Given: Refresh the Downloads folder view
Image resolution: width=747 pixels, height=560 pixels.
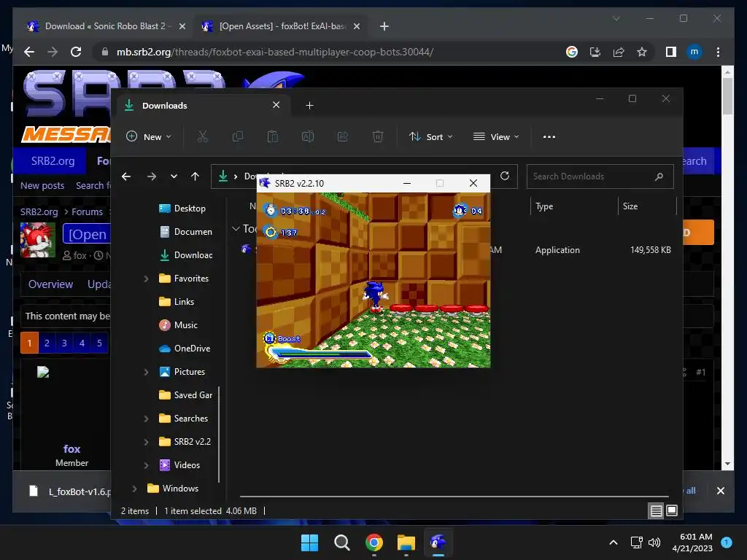Looking at the screenshot, I should click(x=505, y=176).
